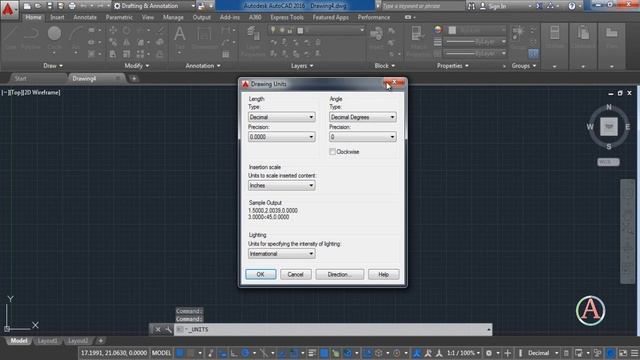640x360 pixels.
Task: Click the viewport Top view cube face
Action: click(x=609, y=127)
